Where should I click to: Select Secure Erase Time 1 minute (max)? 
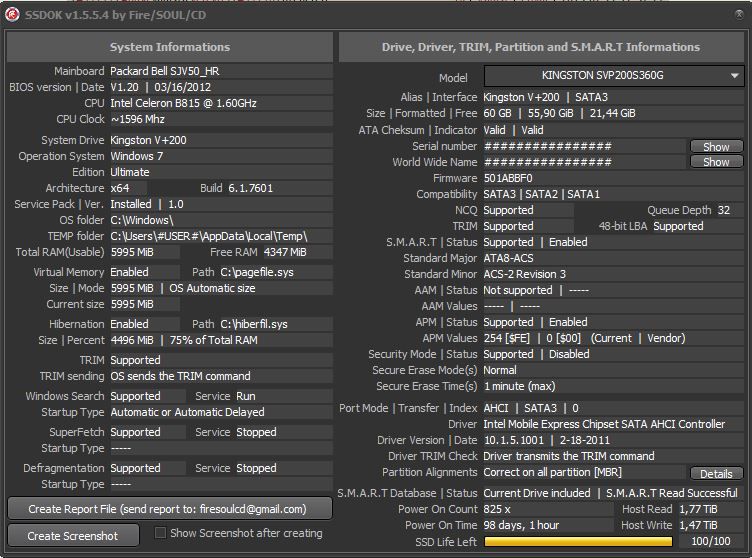point(519,386)
